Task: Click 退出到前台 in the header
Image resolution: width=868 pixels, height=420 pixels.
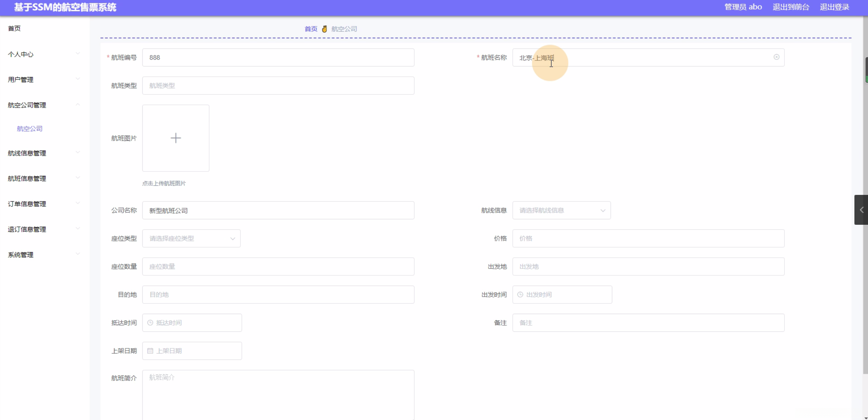Action: 791,7
